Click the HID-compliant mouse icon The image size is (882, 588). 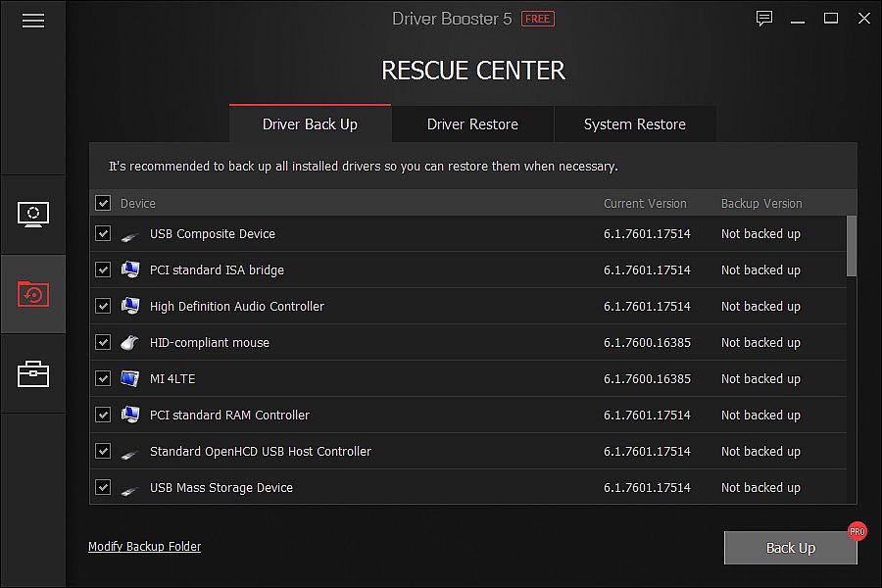(130, 342)
